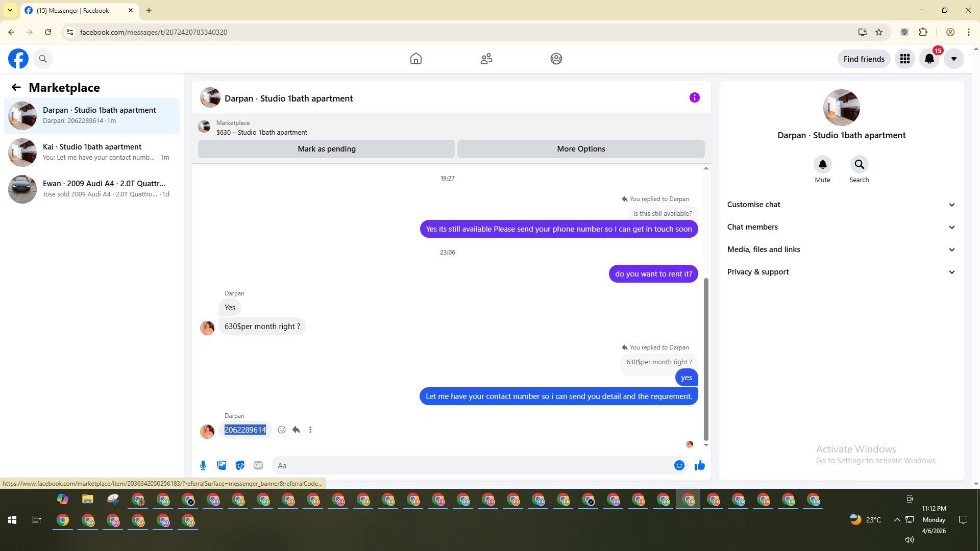Go to the Home feed icon

pyautogui.click(x=416, y=59)
